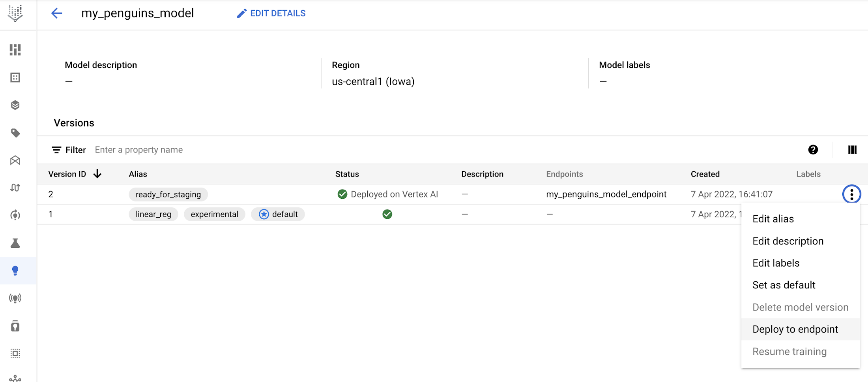Click the Versions section heading
The image size is (868, 382).
[x=74, y=123]
